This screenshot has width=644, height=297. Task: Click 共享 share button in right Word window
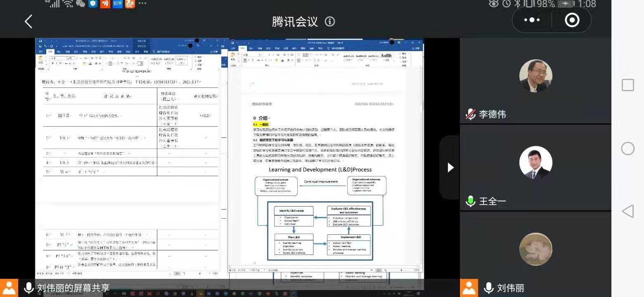coord(416,49)
